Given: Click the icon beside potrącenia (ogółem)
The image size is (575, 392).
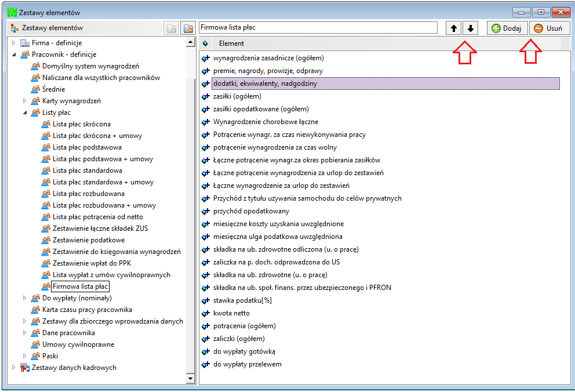Looking at the screenshot, I should coord(206,326).
